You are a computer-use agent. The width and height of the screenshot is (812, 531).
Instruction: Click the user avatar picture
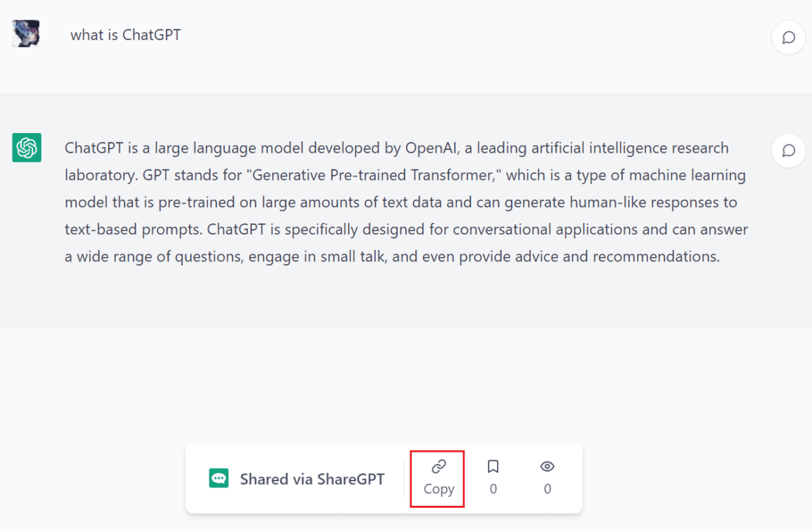pos(26,34)
